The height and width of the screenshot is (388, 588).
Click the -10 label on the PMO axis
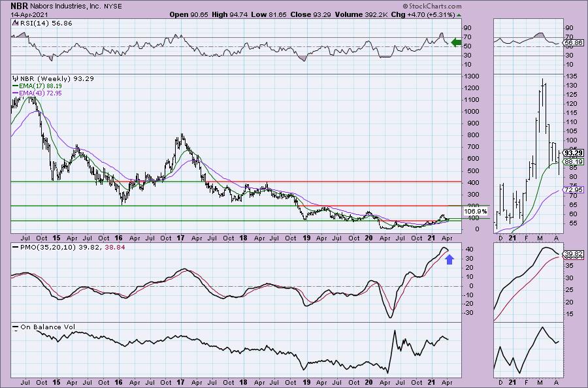(x=470, y=295)
